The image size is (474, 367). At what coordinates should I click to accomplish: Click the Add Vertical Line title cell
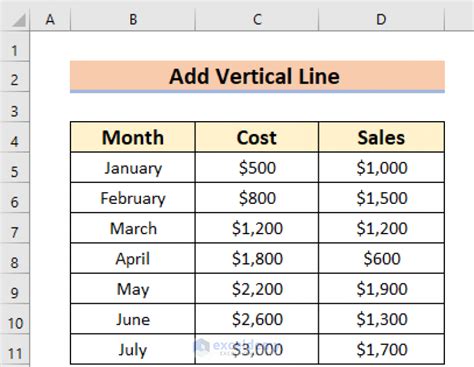pyautogui.click(x=257, y=76)
